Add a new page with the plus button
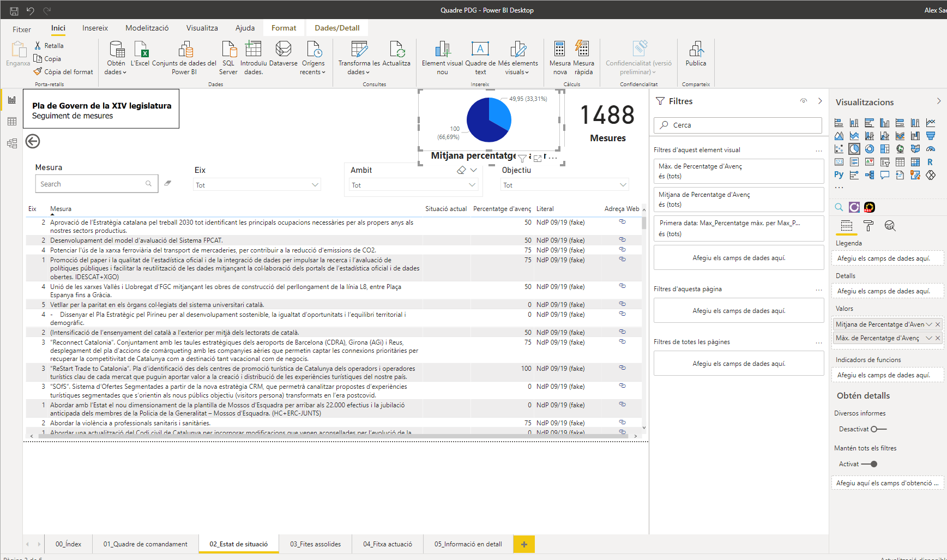 [x=524, y=544]
